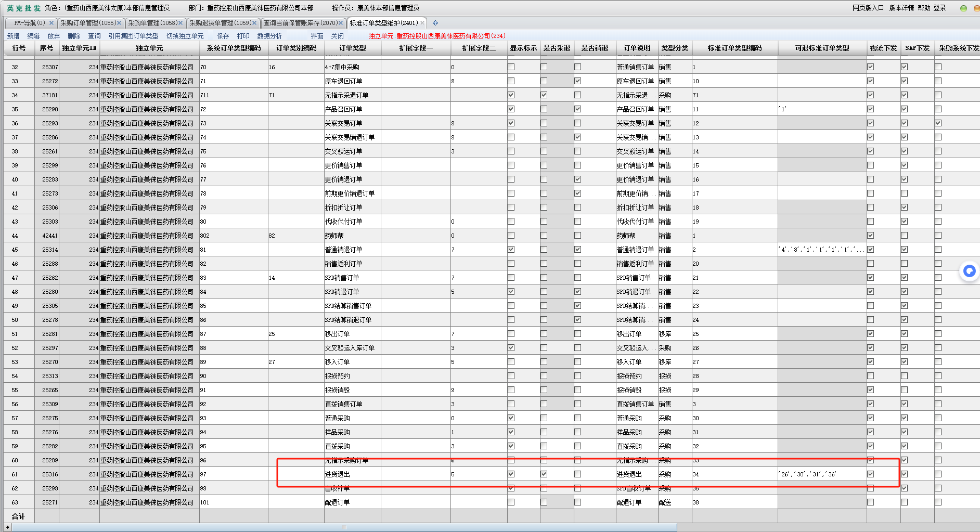Click the 查询 toolbar command

point(94,36)
